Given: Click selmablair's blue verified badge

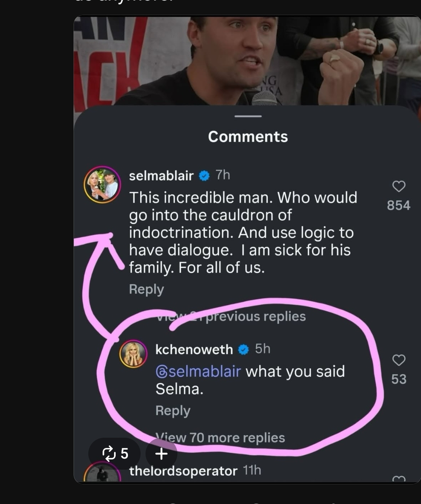Looking at the screenshot, I should tap(204, 176).
